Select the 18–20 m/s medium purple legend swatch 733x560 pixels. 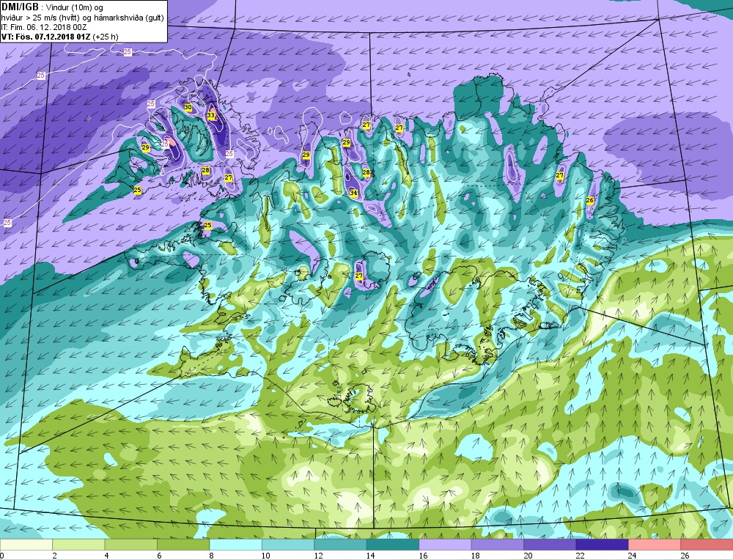[x=498, y=545]
